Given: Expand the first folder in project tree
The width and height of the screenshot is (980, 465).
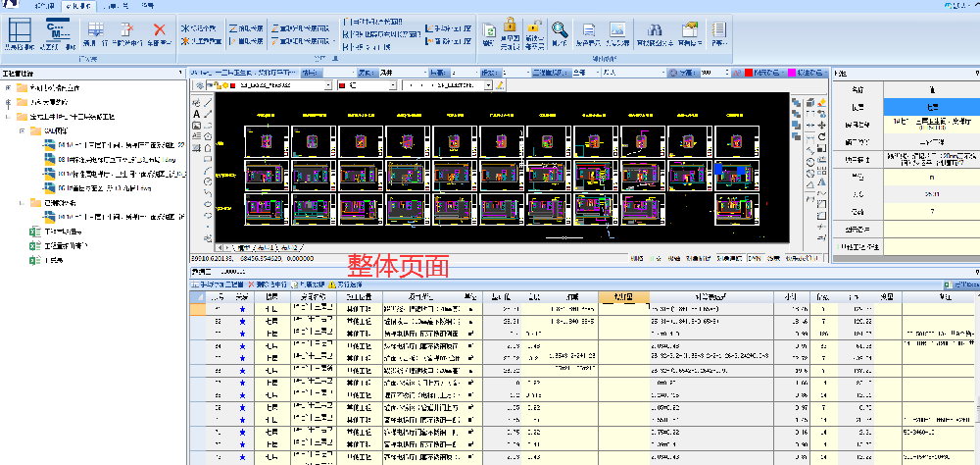Looking at the screenshot, I should point(8,87).
